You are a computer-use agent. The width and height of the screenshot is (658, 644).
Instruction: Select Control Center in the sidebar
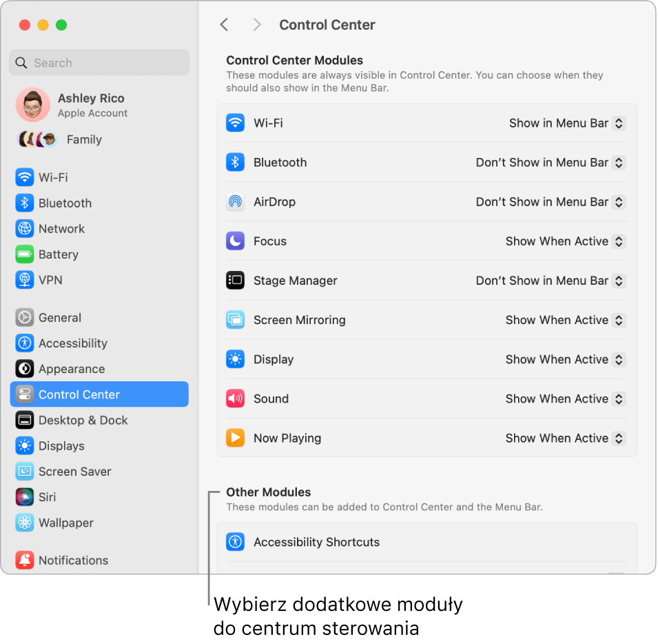tap(99, 394)
